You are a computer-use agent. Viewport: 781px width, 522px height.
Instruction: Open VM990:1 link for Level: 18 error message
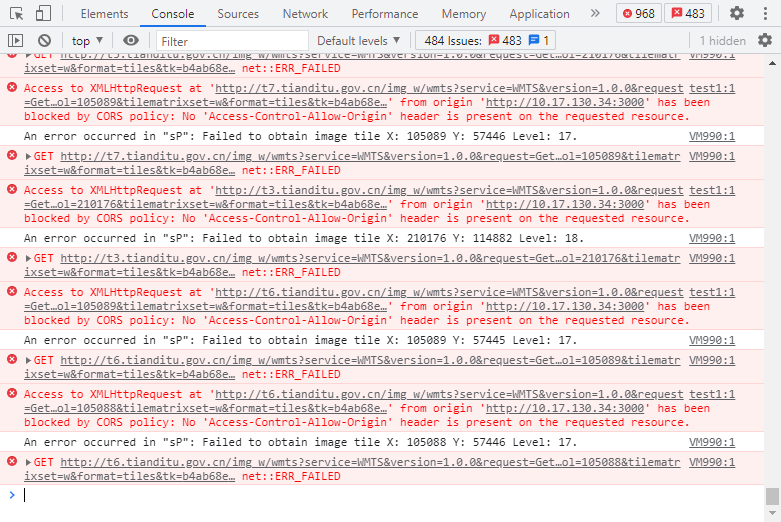coord(712,239)
